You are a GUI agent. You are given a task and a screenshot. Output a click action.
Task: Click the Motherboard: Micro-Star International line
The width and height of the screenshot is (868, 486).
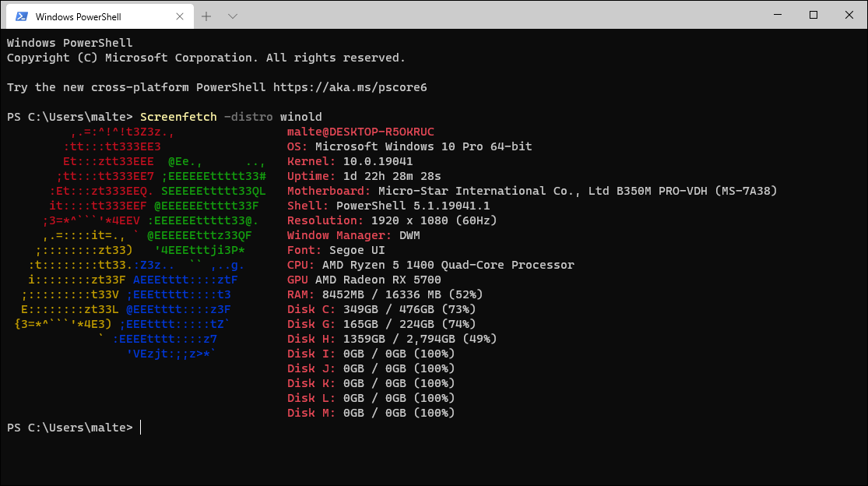(532, 191)
